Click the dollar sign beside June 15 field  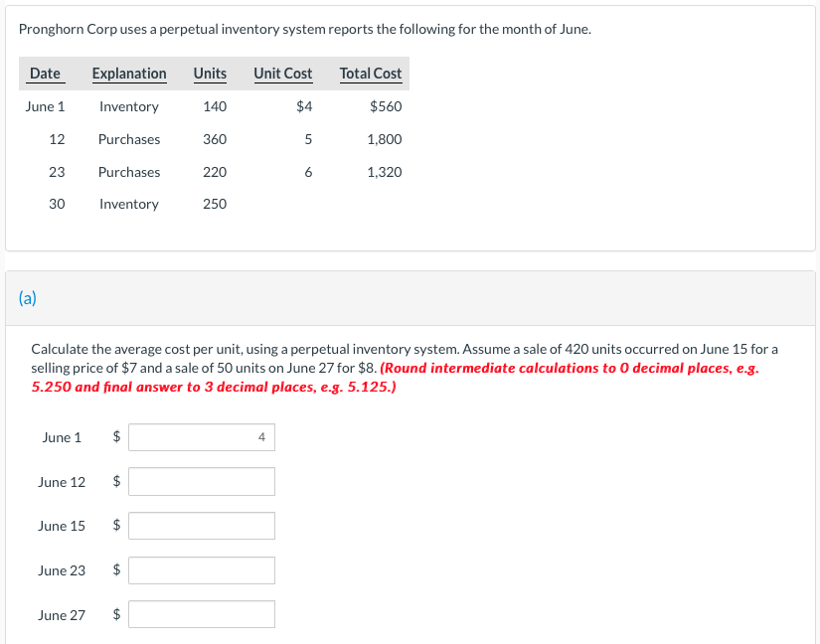point(114,525)
